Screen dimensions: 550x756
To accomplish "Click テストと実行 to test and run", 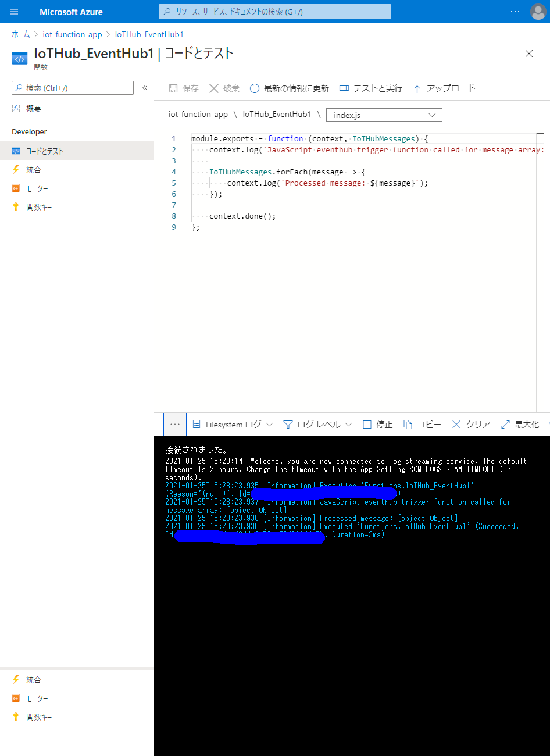I will point(371,88).
